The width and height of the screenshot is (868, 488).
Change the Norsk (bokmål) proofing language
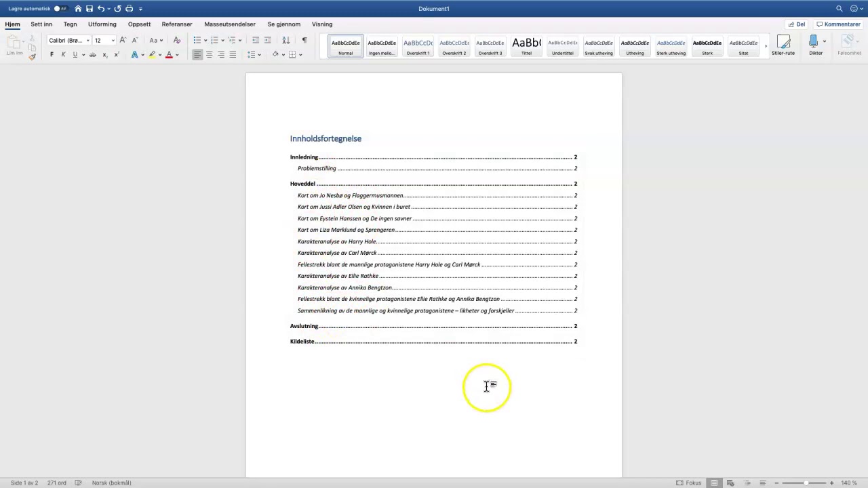click(x=112, y=483)
